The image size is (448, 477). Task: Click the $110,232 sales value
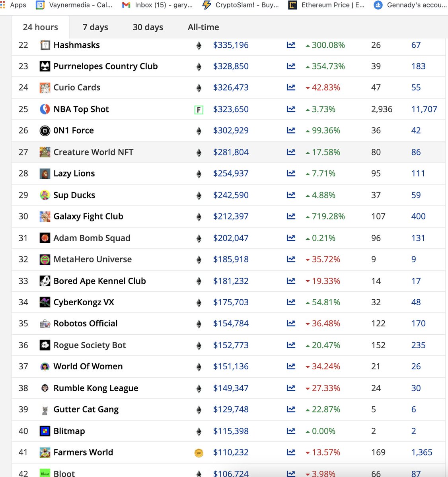(231, 452)
